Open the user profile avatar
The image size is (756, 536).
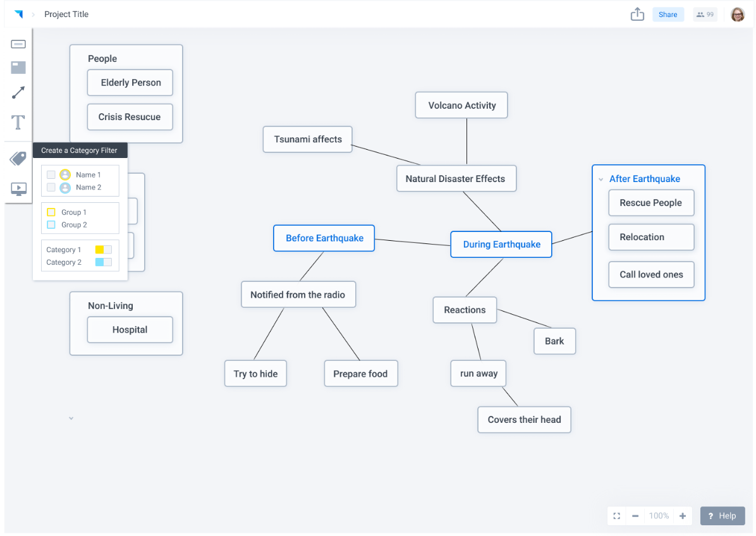(x=738, y=15)
